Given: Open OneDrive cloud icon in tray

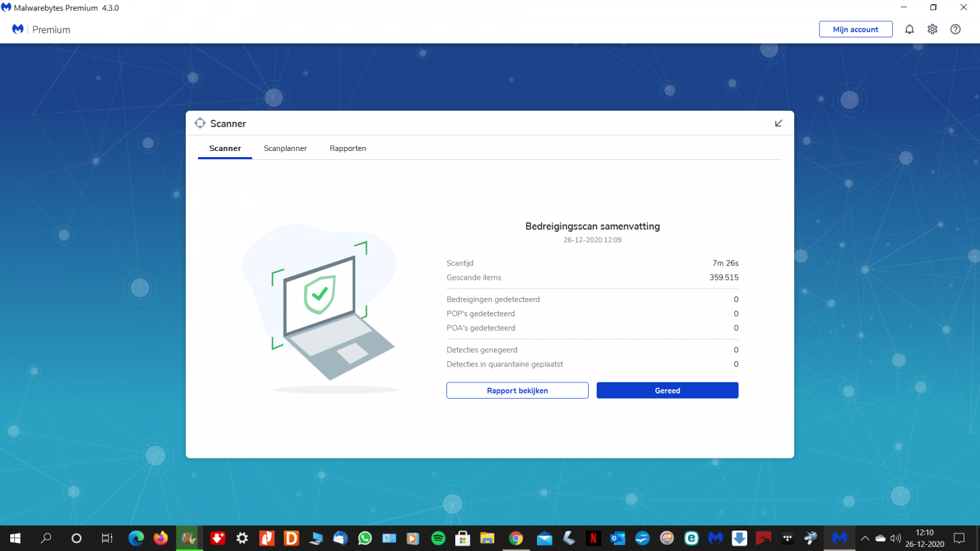Looking at the screenshot, I should coord(881,538).
